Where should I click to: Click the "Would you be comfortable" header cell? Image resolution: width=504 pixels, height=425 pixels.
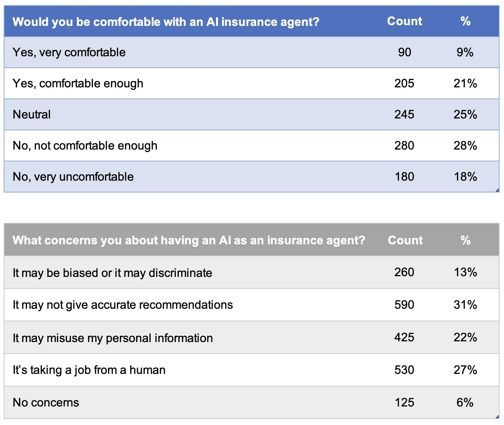166,22
